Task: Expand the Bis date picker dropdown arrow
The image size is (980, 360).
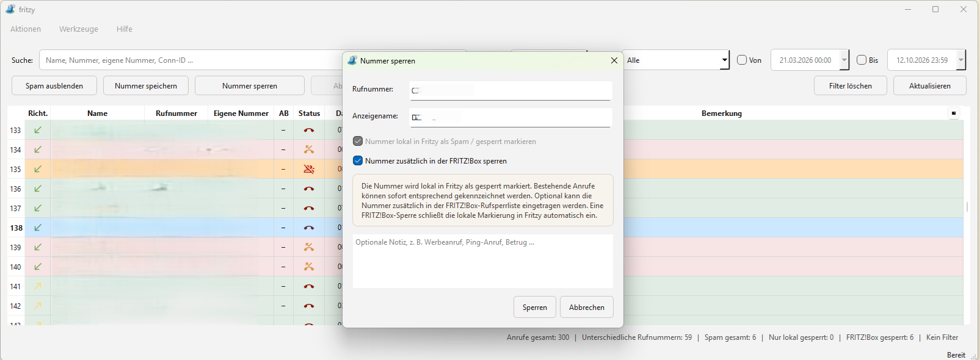Action: [961, 60]
